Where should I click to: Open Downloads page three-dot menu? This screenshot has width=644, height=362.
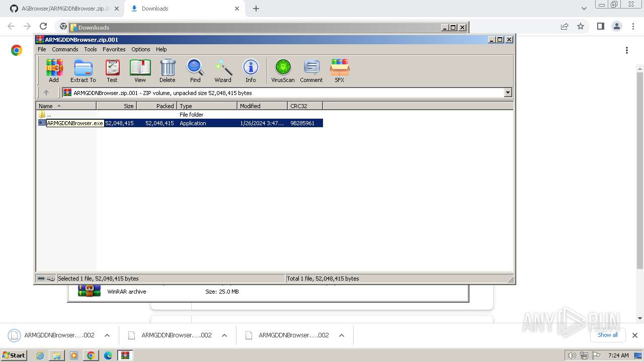(x=627, y=50)
